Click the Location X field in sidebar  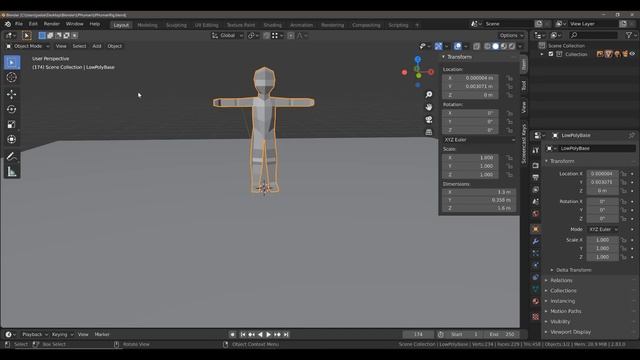(470, 78)
